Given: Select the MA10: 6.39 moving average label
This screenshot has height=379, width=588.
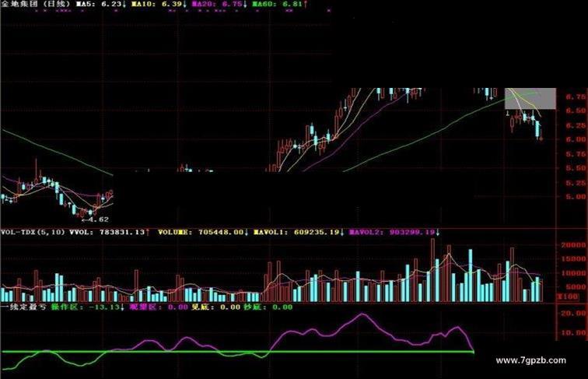Looking at the screenshot, I should pos(159,4).
